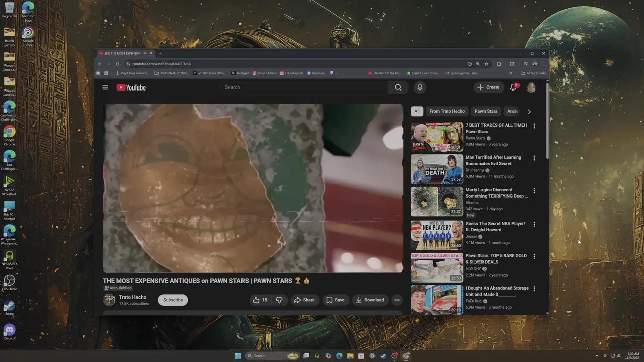The image size is (644, 362).
Task: Mute the tab via speaker icon
Action: [x=145, y=53]
